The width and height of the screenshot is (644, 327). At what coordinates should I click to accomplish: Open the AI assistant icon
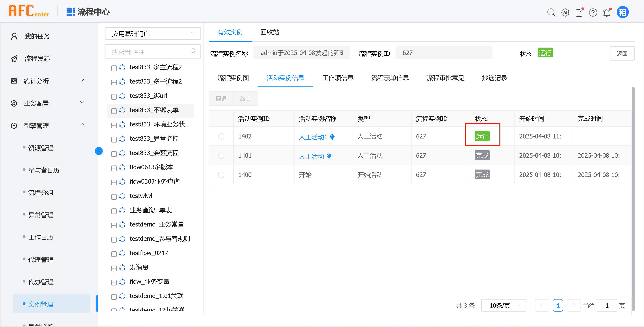pos(565,12)
